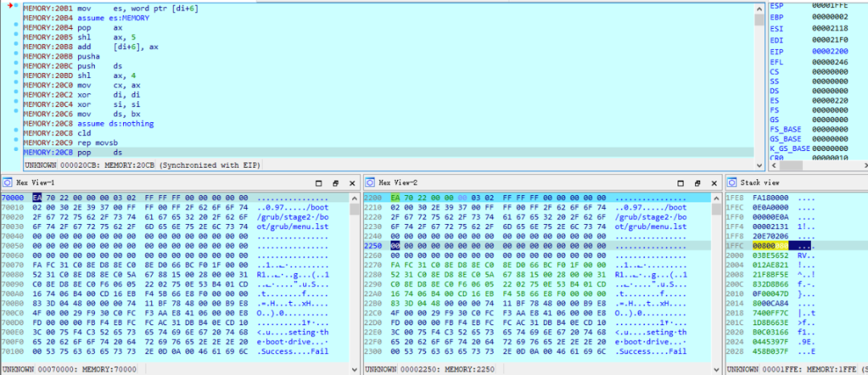
Task: Select the highlighted pop ds instruction line
Action: 389,152
